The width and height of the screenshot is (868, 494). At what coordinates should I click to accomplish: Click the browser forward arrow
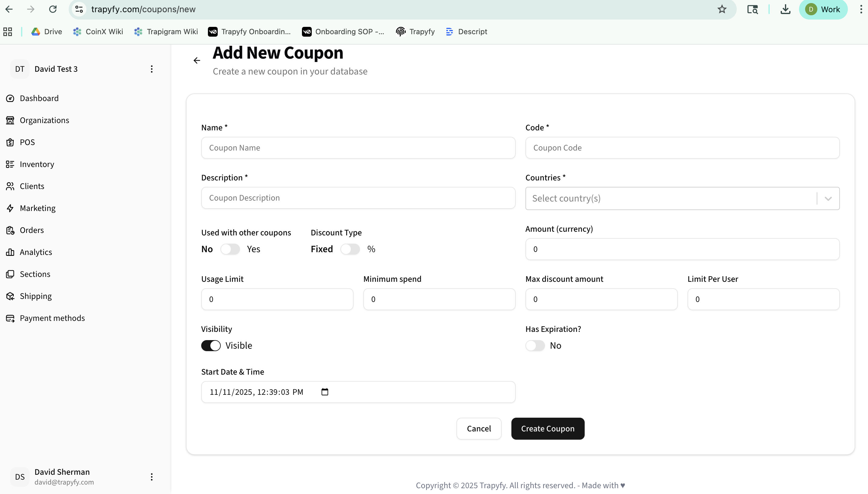click(31, 9)
